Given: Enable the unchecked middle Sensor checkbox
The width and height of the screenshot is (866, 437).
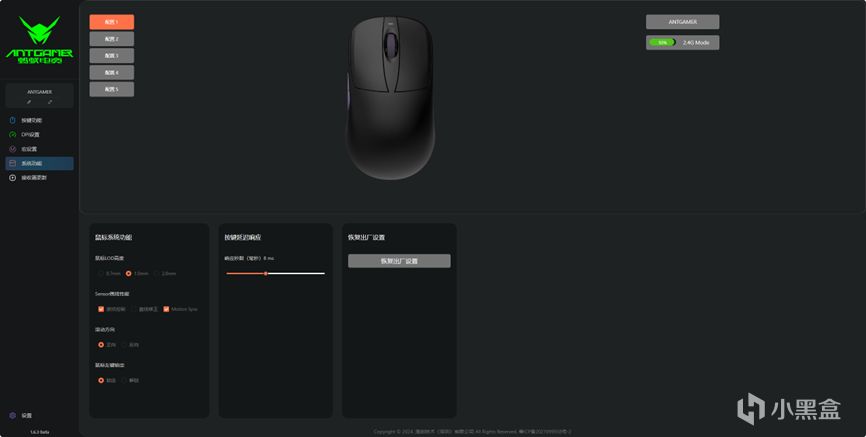Looking at the screenshot, I should [x=134, y=309].
